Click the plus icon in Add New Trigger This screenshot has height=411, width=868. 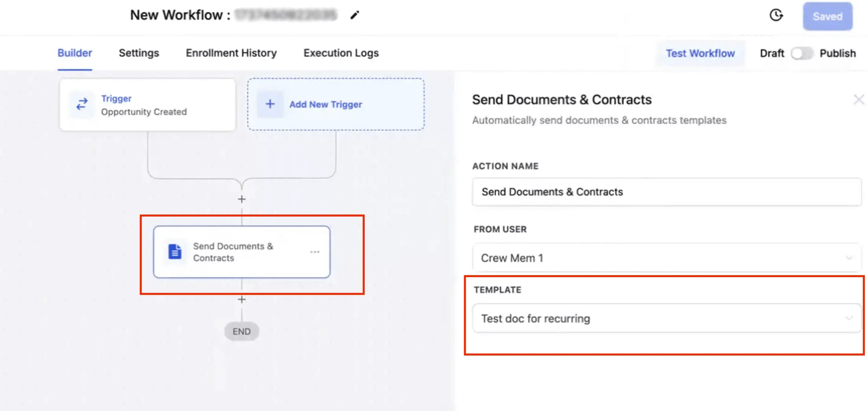click(x=270, y=104)
